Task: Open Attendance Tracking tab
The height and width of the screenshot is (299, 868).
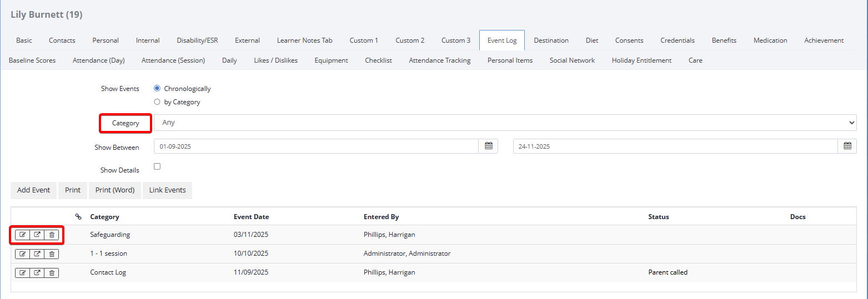Action: click(440, 60)
